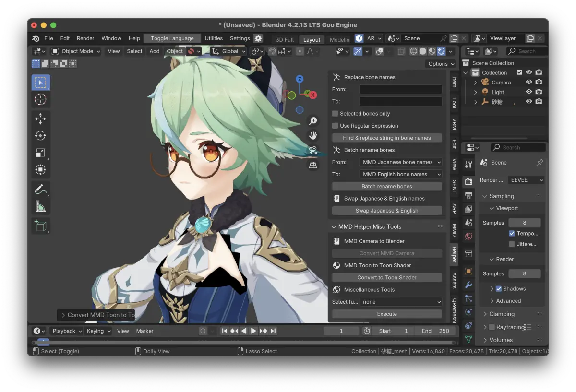Expand the Camera item in outliner

pyautogui.click(x=476, y=83)
